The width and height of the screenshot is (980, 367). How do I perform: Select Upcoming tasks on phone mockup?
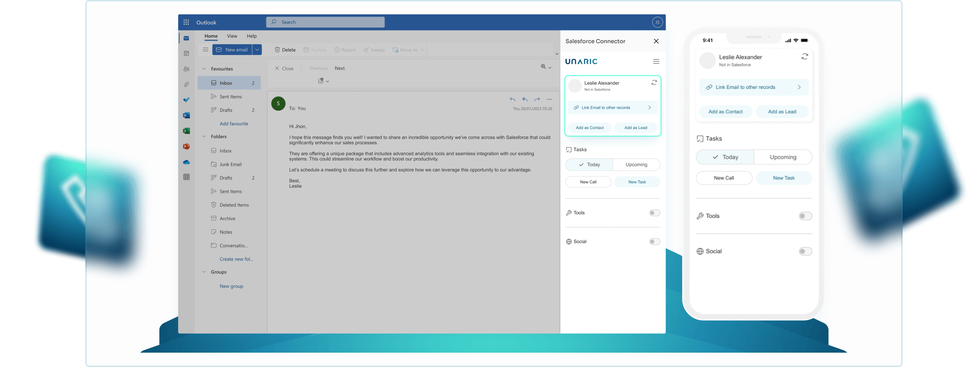point(782,157)
